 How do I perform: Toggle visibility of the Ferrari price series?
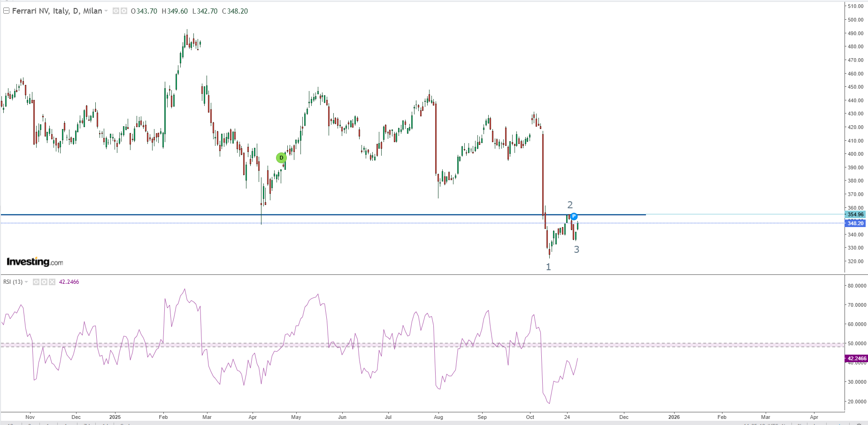tap(116, 11)
